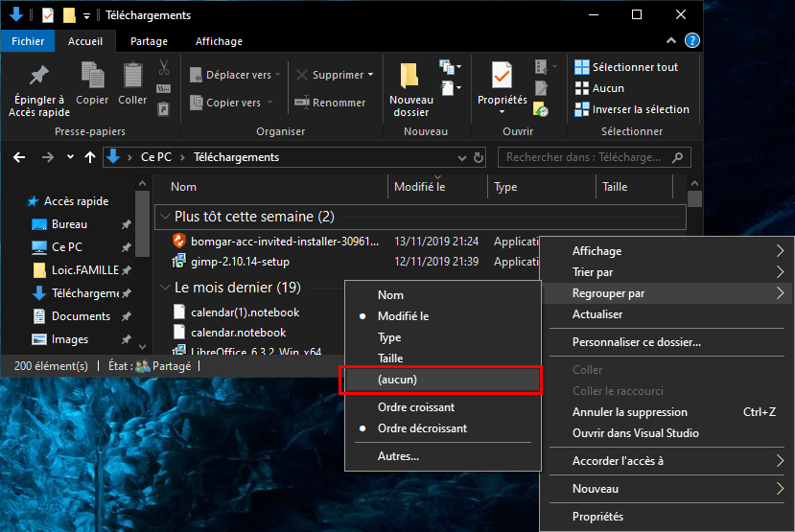Click the Coller clipboard icon
The width and height of the screenshot is (795, 532).
[132, 76]
